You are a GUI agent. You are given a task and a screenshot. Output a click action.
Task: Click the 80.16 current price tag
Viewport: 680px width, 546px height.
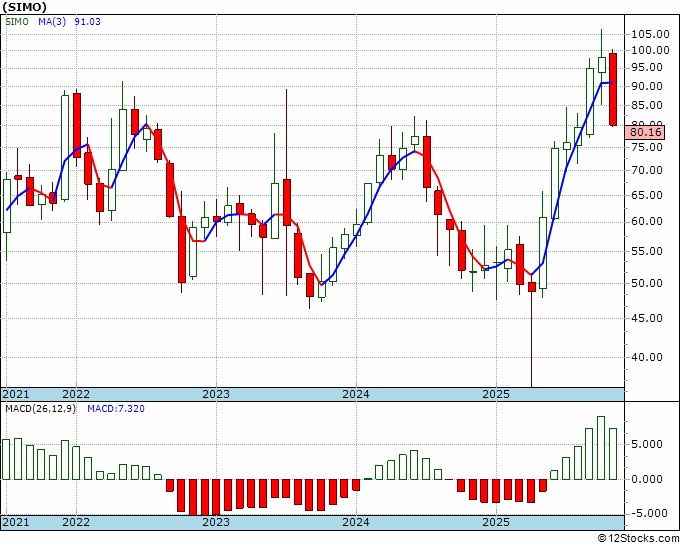[646, 132]
